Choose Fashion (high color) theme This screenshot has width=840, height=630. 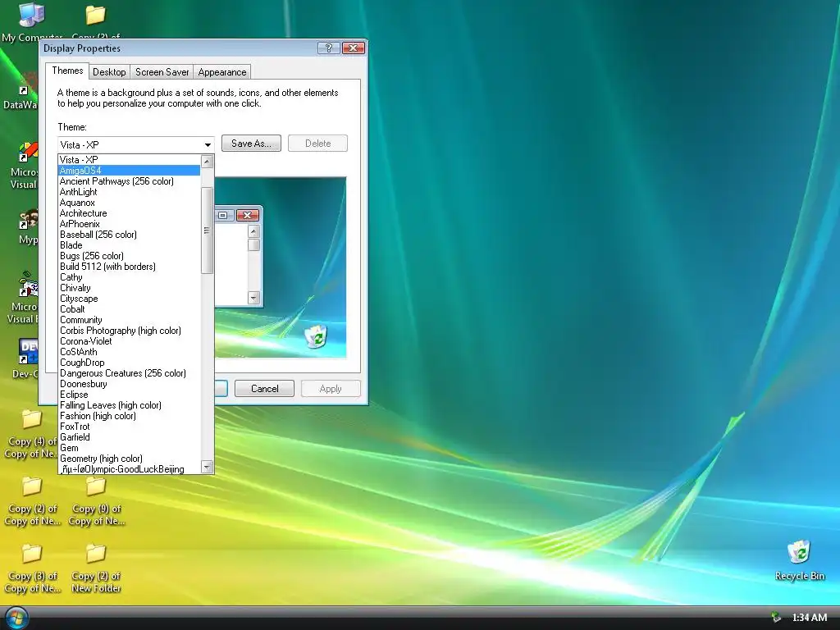coord(129,416)
